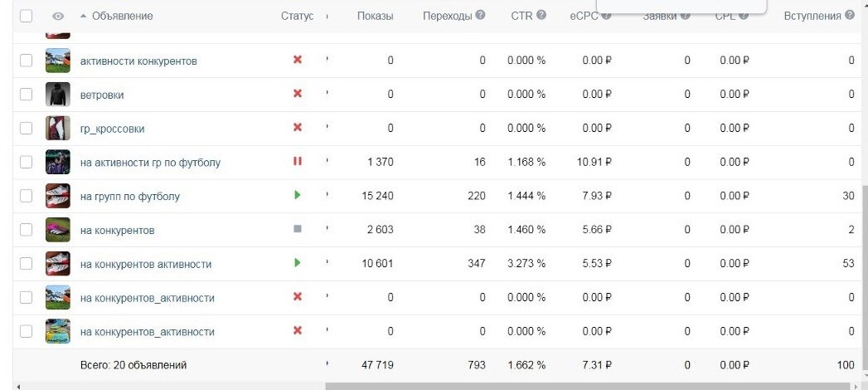Sort the table by Статус column header
This screenshot has width=868, height=390.
pos(298,16)
